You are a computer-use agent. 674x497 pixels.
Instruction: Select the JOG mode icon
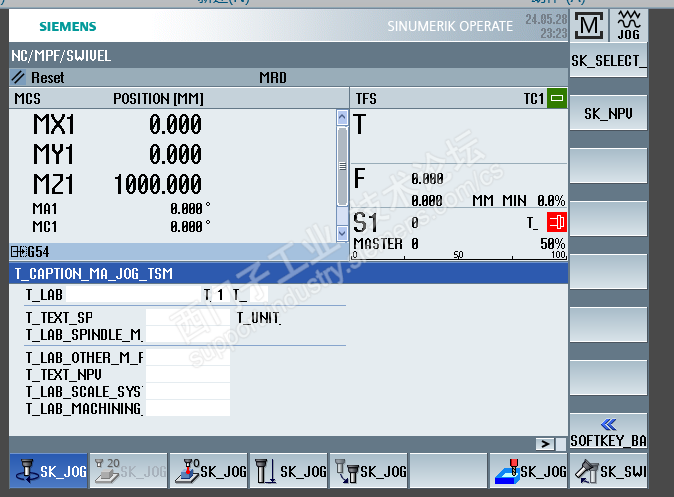pyautogui.click(x=628, y=25)
